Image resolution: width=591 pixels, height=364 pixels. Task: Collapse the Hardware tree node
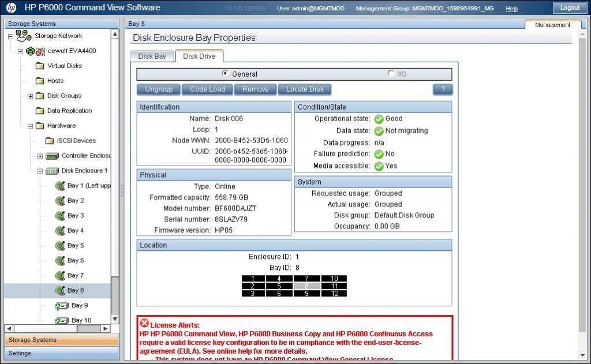tap(30, 126)
